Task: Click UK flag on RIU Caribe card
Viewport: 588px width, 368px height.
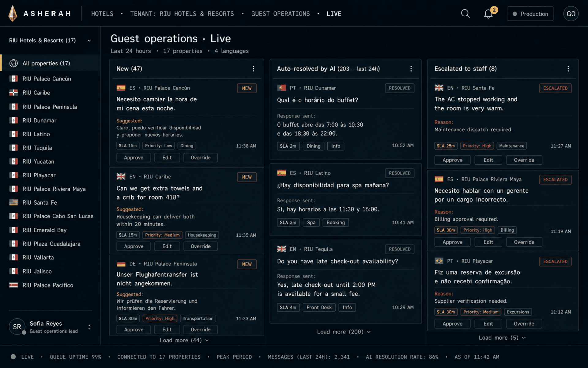Action: point(121,177)
